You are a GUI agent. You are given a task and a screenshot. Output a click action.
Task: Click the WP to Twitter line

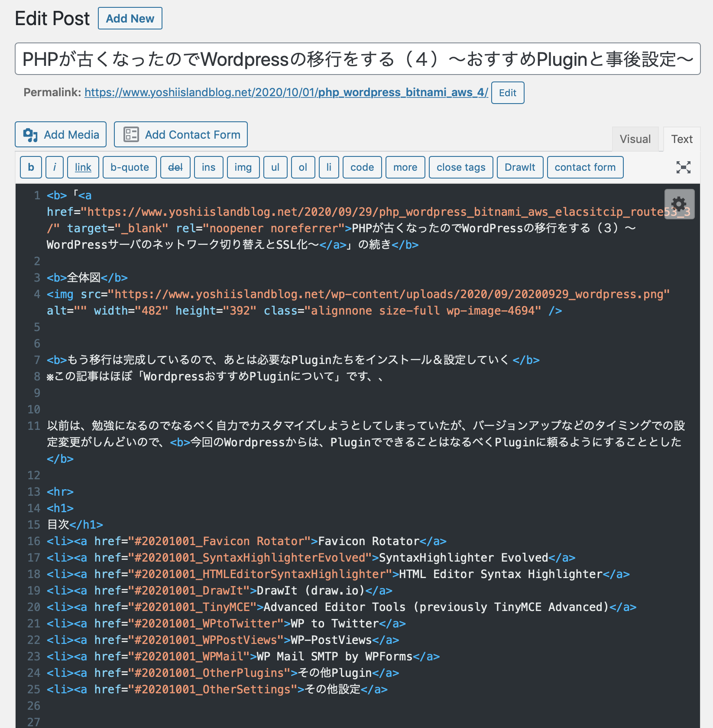coord(227,624)
